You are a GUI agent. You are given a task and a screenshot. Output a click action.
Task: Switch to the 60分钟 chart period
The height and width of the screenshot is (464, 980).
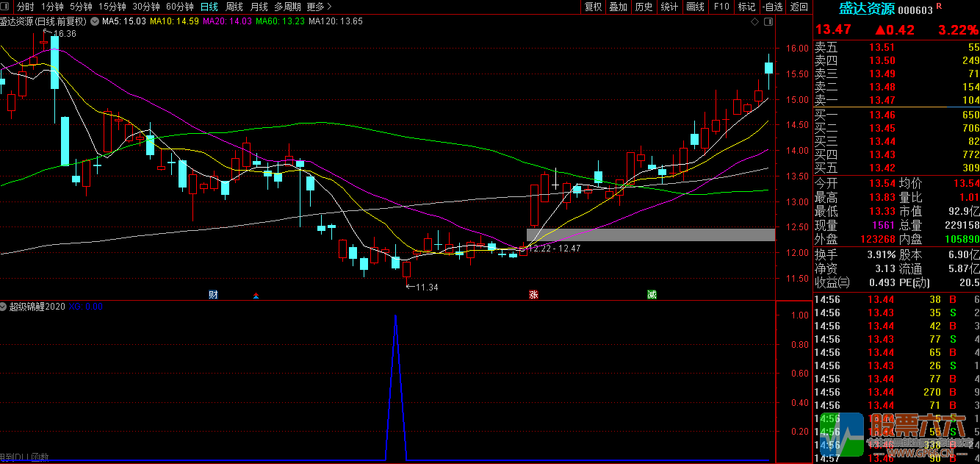click(x=179, y=7)
